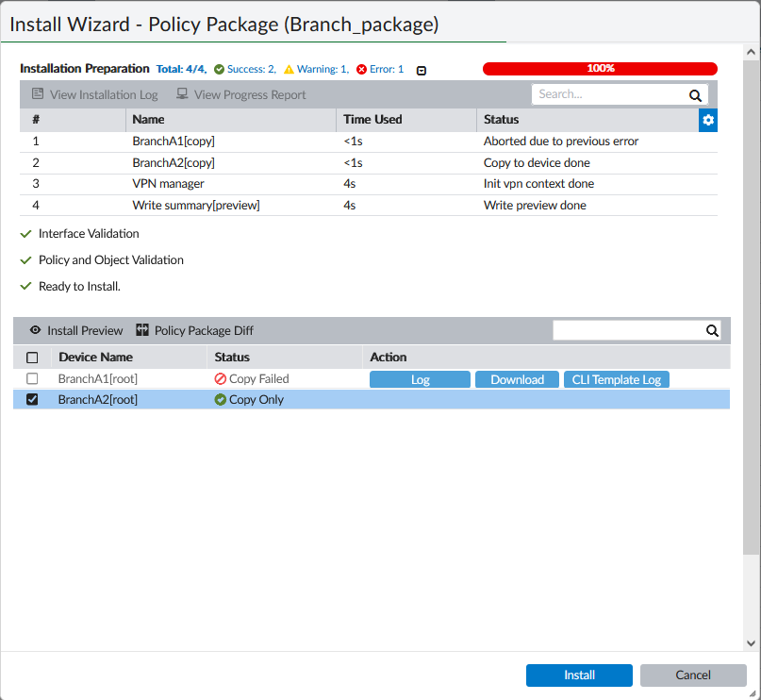Viewport: 761px width, 700px height.
Task: Click 'Copy to device done' status
Action: 537,163
